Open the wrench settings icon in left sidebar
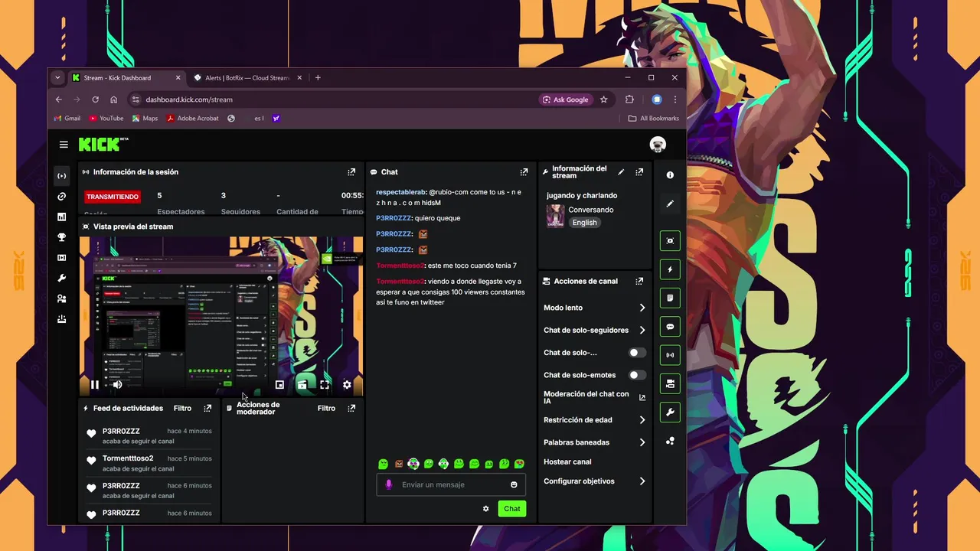Viewport: 980px width, 551px height. [62, 279]
